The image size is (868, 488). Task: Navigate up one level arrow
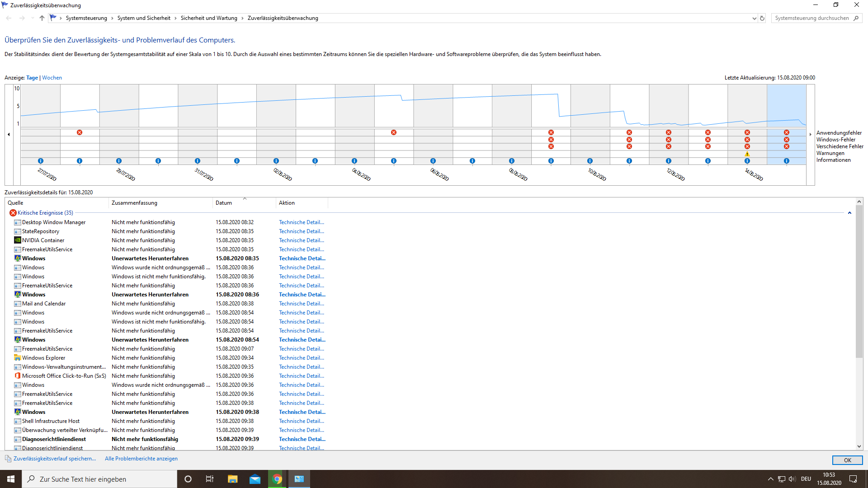[x=42, y=18]
